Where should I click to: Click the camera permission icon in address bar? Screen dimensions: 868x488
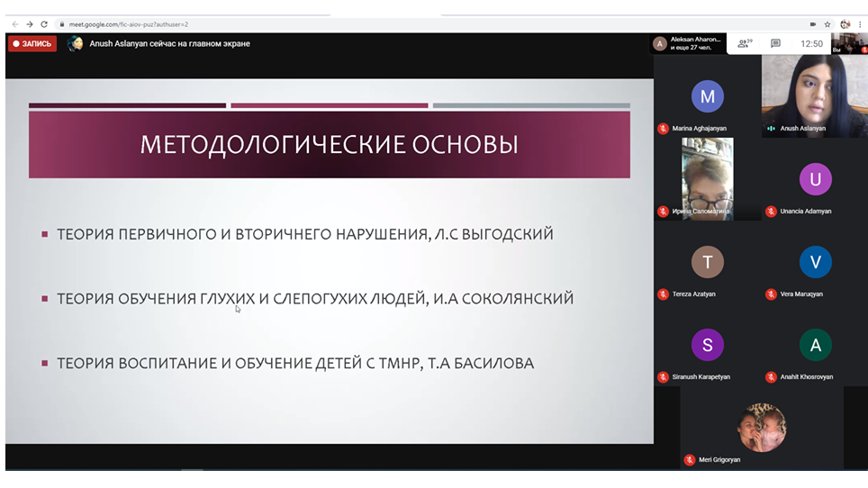point(812,24)
